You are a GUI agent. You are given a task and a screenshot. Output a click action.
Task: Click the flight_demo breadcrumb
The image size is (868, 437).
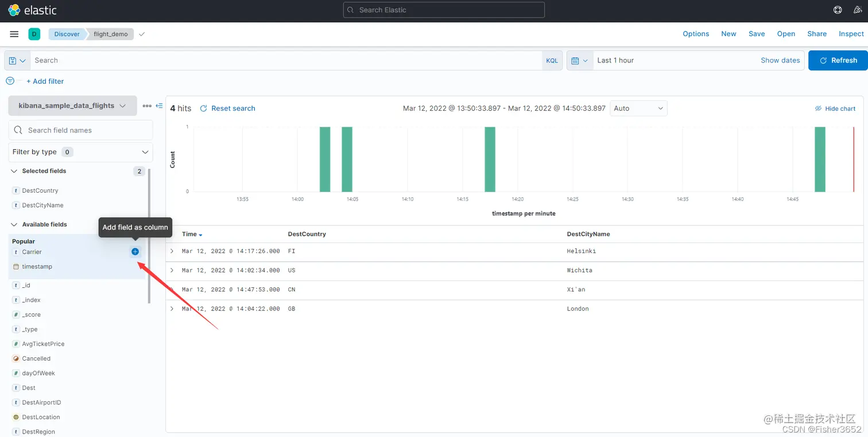pyautogui.click(x=111, y=34)
